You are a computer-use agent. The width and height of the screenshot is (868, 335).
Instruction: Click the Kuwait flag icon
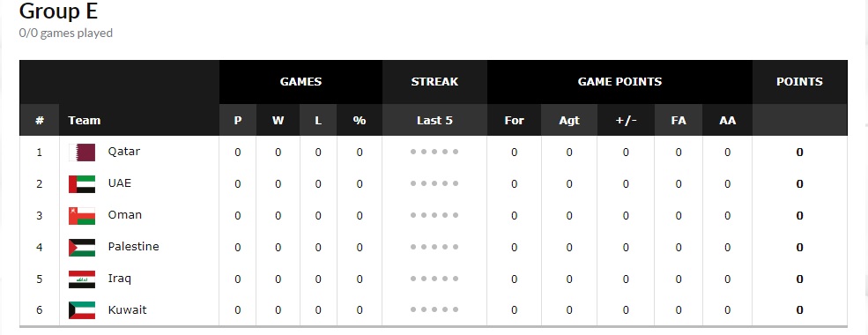pos(82,310)
